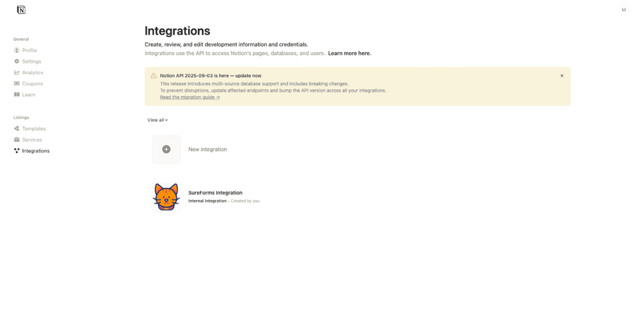Viewport: 644px width, 320px height.
Task: Click the Notion logo icon
Action: (x=21, y=10)
